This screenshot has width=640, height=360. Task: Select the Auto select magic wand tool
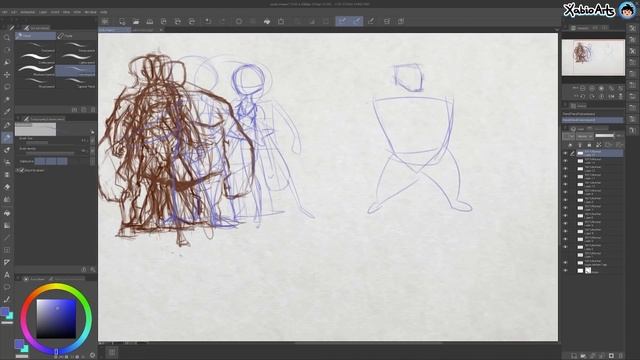(x=7, y=99)
